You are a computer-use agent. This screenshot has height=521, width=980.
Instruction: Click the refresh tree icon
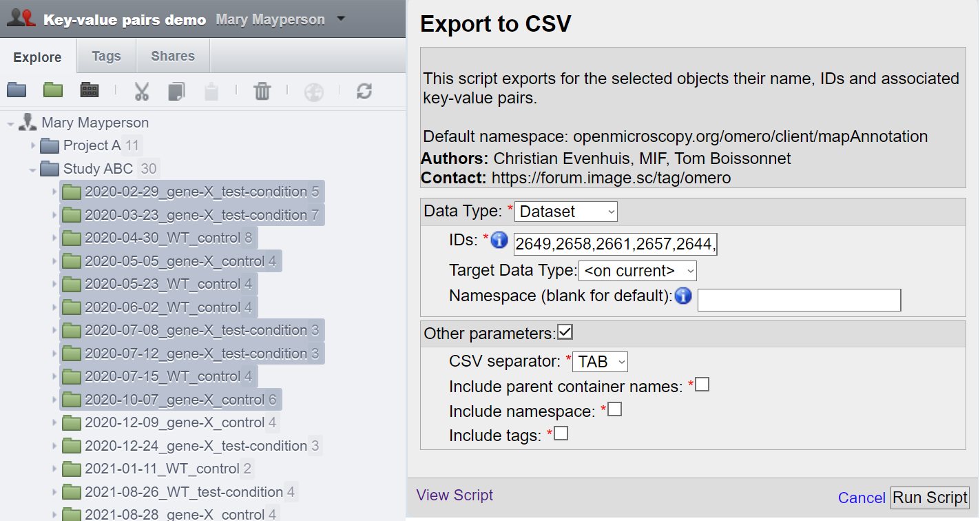pyautogui.click(x=364, y=91)
